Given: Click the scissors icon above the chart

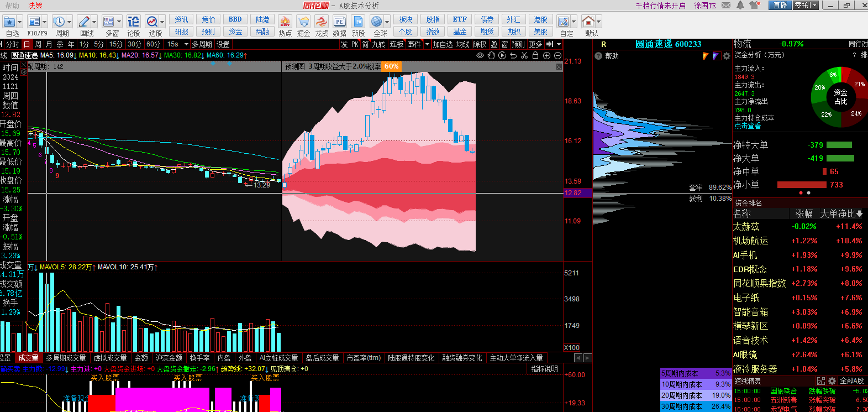Looking at the screenshot, I should pyautogui.click(x=524, y=55).
